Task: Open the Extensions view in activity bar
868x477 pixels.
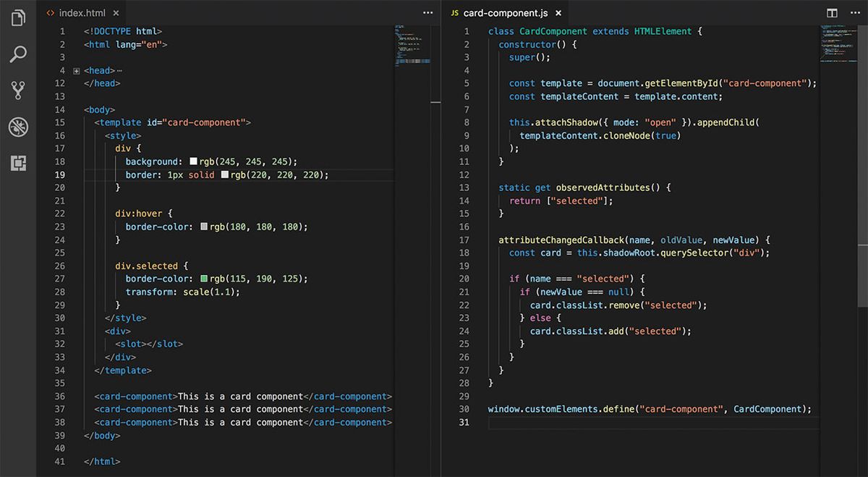Action: [18, 164]
